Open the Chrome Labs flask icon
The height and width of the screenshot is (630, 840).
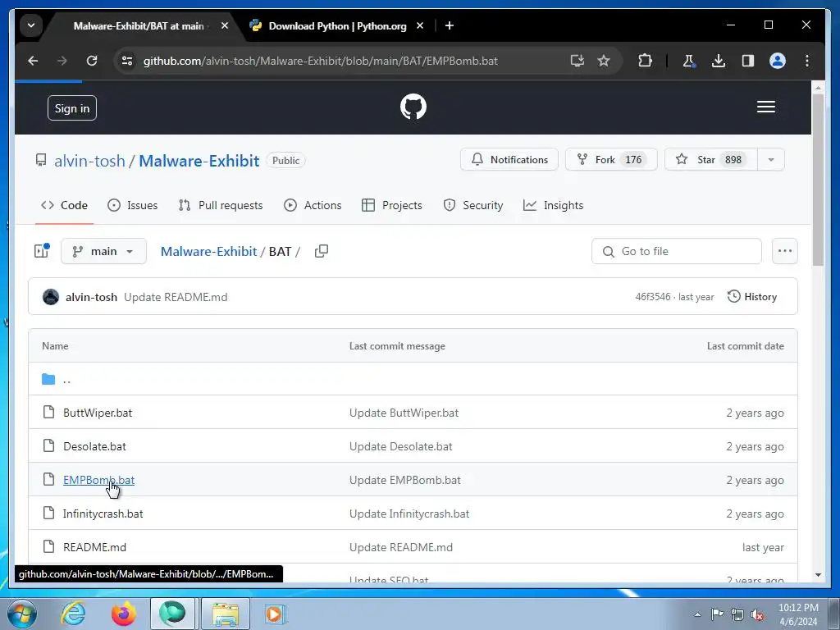(x=689, y=61)
